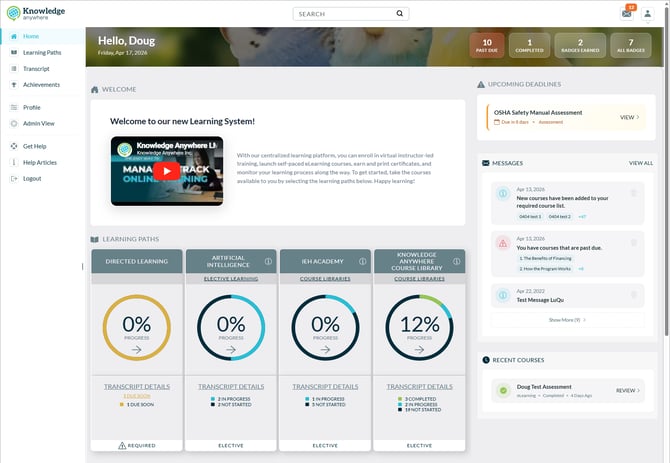The height and width of the screenshot is (463, 670).
Task: Open the user account icon
Action: 648,14
